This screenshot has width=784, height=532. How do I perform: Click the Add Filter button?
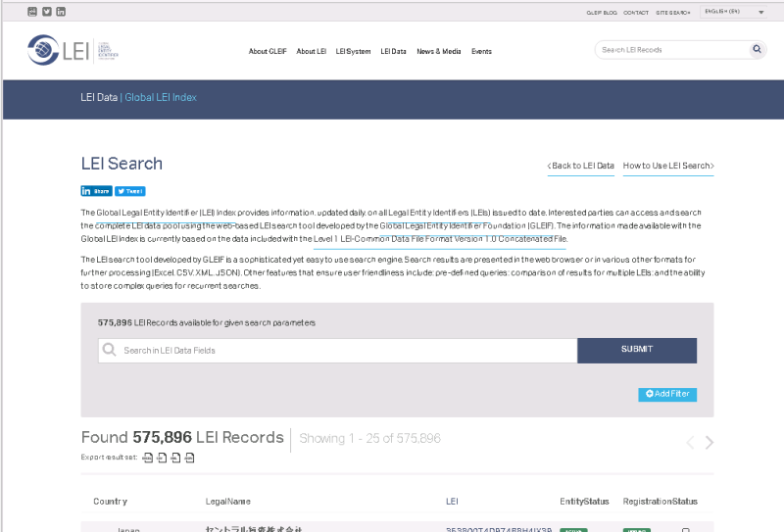[667, 394]
